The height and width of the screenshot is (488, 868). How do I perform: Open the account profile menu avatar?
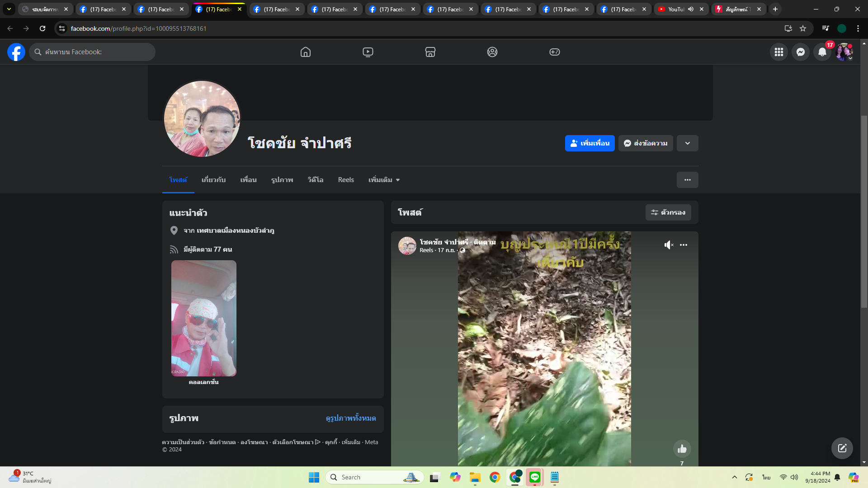(x=844, y=52)
